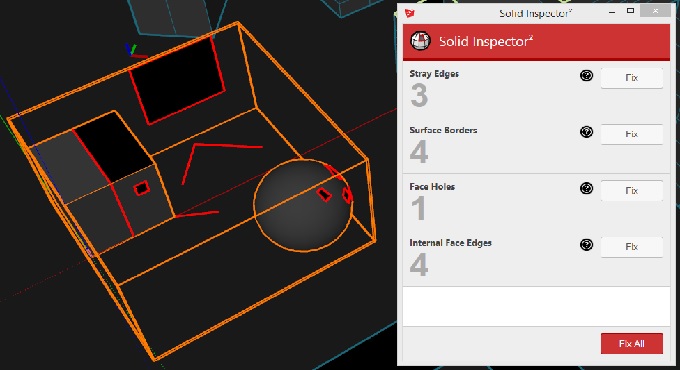
Task: Click the red Fix All button
Action: pos(631,344)
